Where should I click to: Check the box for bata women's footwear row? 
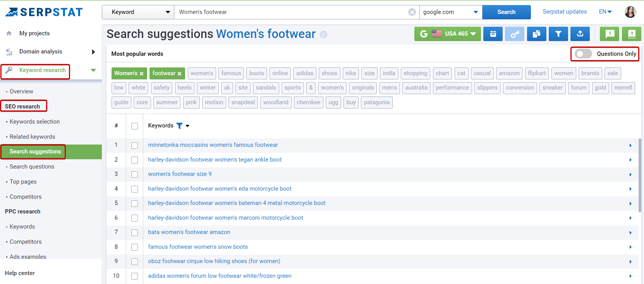(134, 232)
